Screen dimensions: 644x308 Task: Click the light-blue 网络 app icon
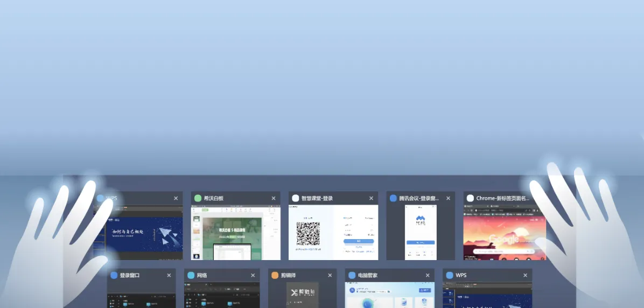click(191, 275)
